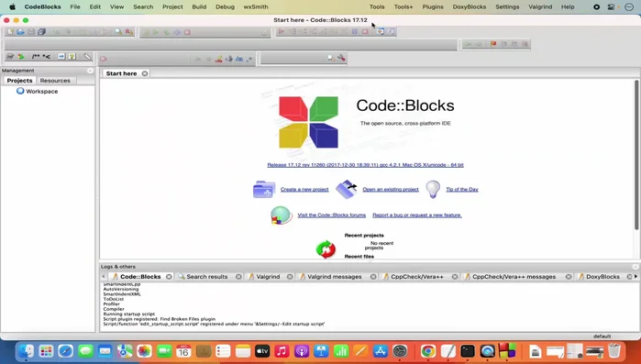Image resolution: width=641 pixels, height=364 pixels.
Task: Click the Release 17.12 version link
Action: click(366, 165)
